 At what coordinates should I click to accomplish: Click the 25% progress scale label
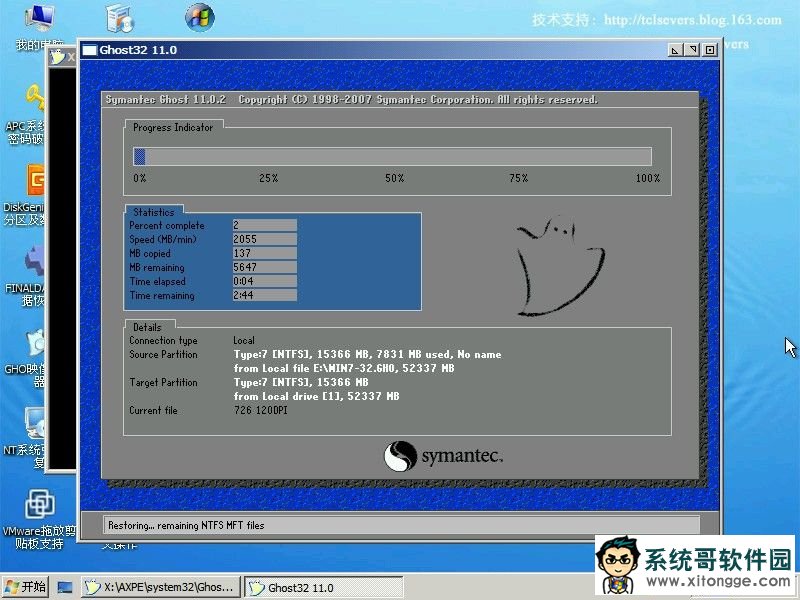268,178
